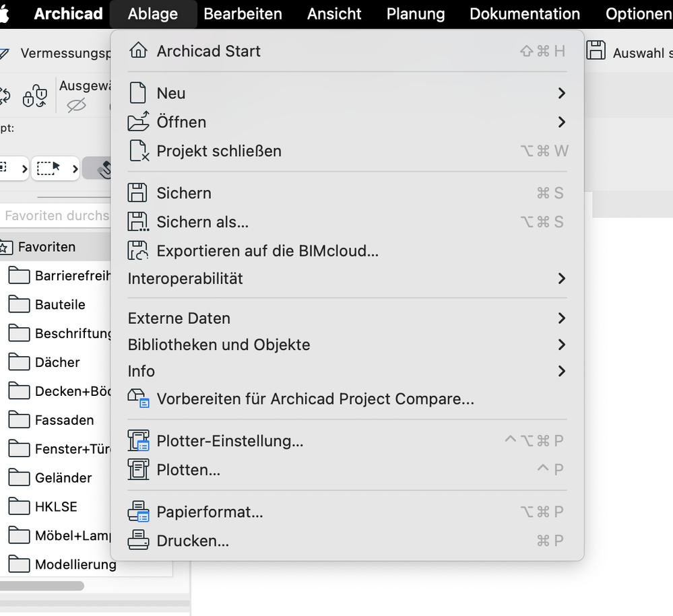673x616 pixels.
Task: Expand the Interoperabilität submenu arrow
Action: [x=561, y=279]
